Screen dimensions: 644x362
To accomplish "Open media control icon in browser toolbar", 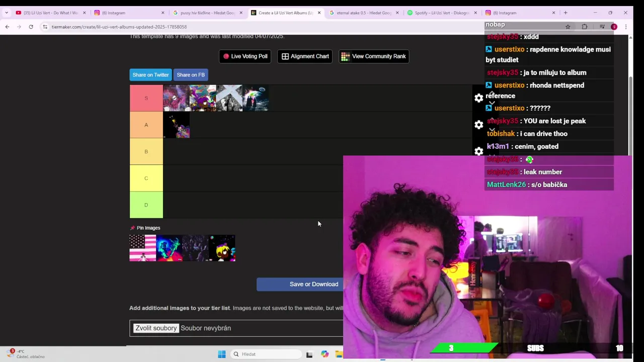I will click(602, 27).
